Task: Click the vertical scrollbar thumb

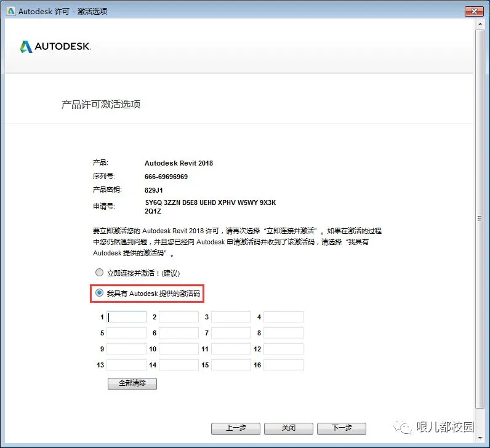Action: click(x=480, y=218)
